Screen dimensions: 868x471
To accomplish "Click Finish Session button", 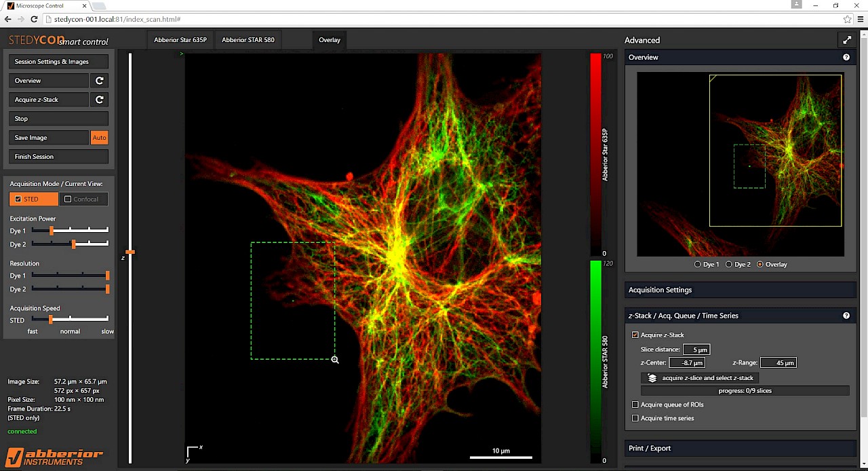I will tap(58, 157).
